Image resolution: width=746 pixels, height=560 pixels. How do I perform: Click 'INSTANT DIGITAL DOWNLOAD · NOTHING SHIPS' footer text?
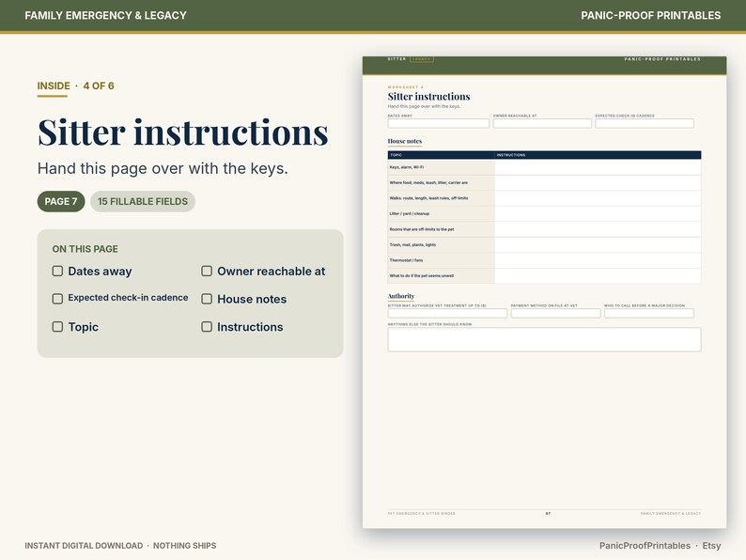pyautogui.click(x=120, y=546)
